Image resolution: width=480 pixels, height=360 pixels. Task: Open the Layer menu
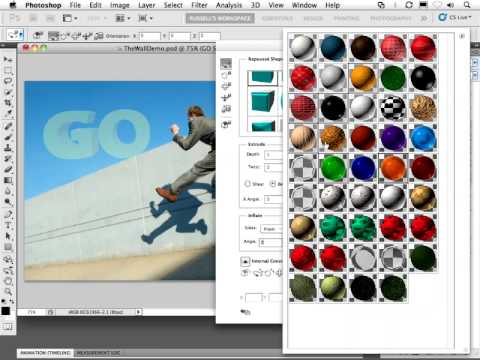point(147,5)
